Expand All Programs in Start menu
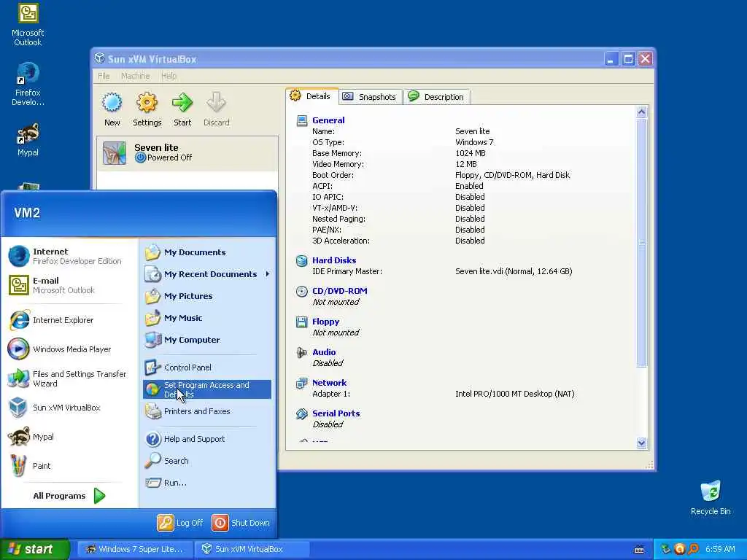Screen dimensions: 747x560 coord(69,496)
